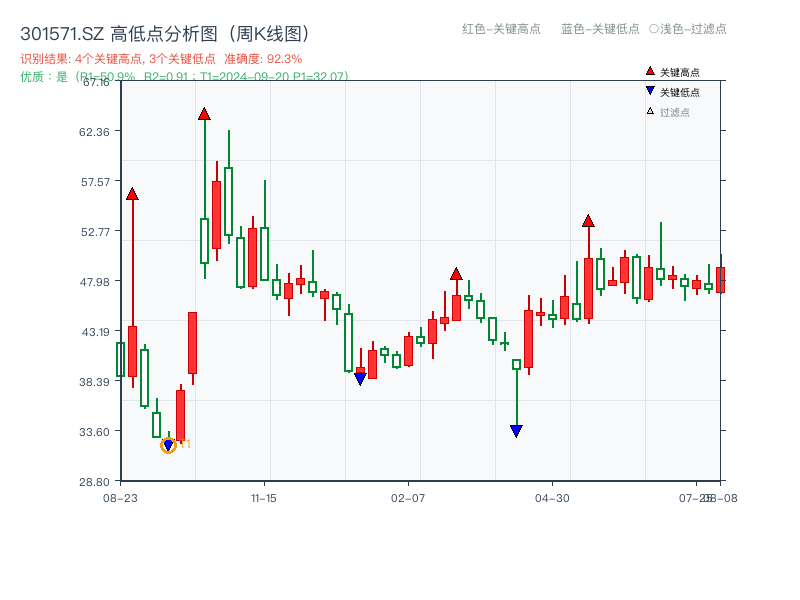This screenshot has height=600, width=800.
Task: Click the red key-high triangle near the 08-23 peak
Action: [x=132, y=194]
